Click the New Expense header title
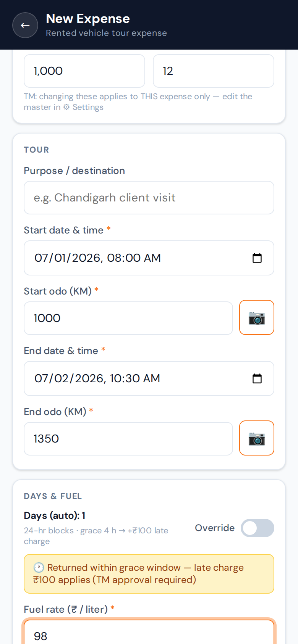The height and width of the screenshot is (644, 298). click(88, 19)
